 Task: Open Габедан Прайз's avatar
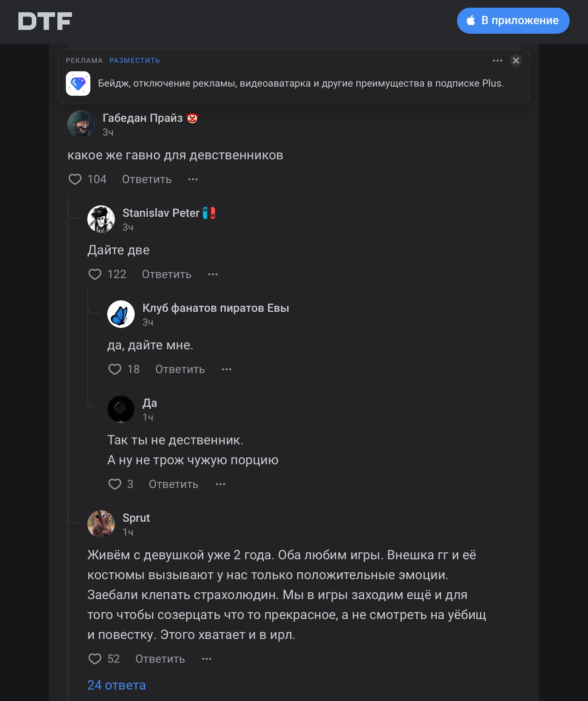(81, 124)
